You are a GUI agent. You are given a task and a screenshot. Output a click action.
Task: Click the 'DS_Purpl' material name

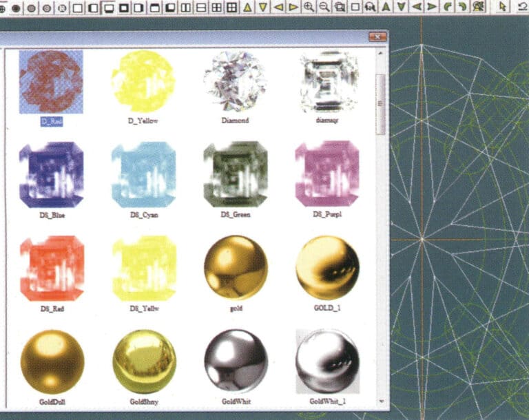(x=327, y=214)
